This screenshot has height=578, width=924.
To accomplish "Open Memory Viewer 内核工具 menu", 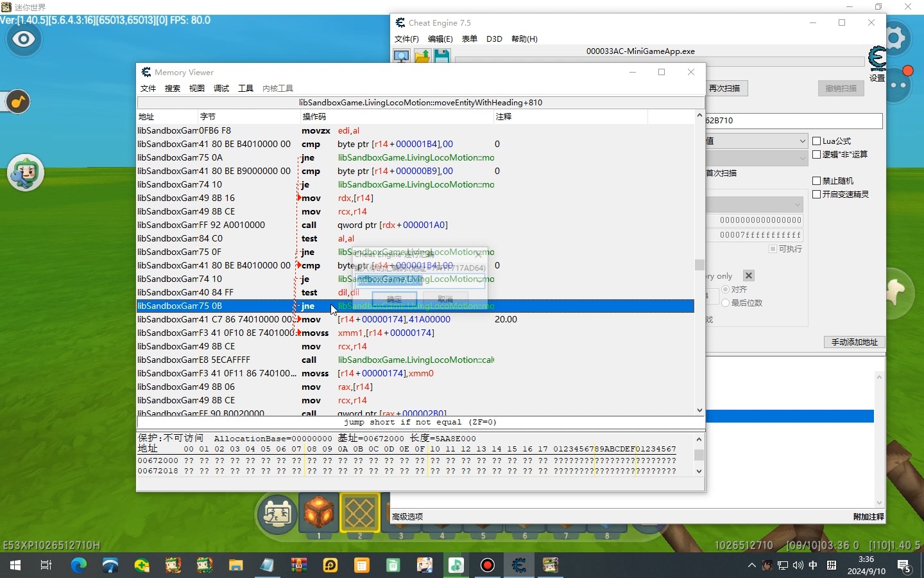I will coord(278,88).
